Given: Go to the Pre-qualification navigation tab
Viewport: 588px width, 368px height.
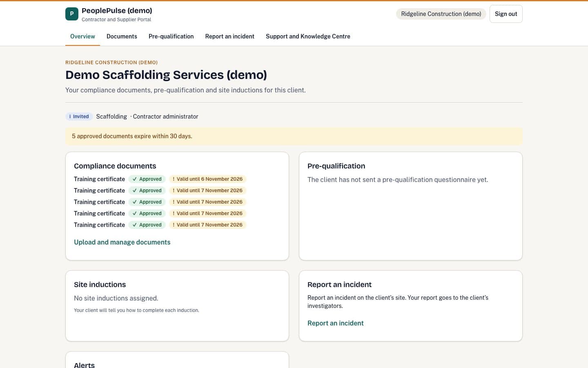Looking at the screenshot, I should click(171, 36).
